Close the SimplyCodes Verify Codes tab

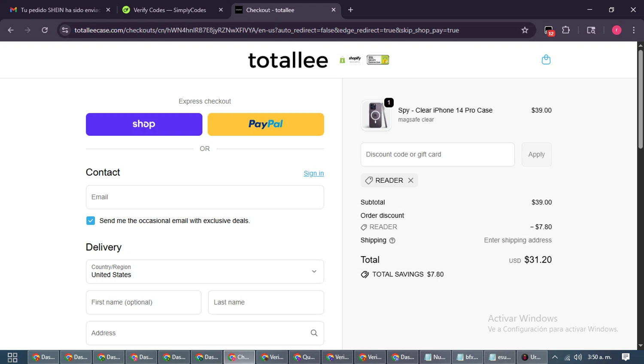[x=221, y=10]
